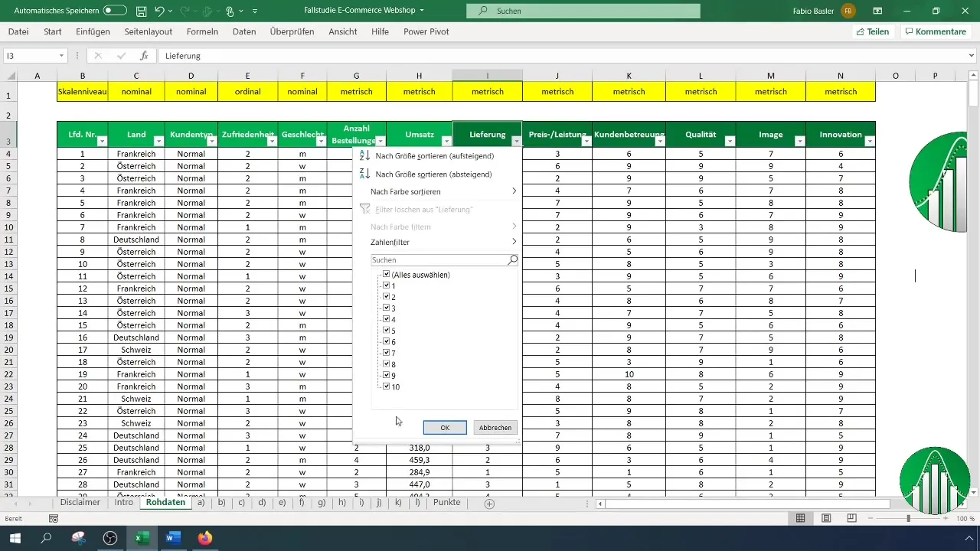This screenshot has width=980, height=551.
Task: Expand Nach Farbe sortieren submenu
Action: click(514, 191)
